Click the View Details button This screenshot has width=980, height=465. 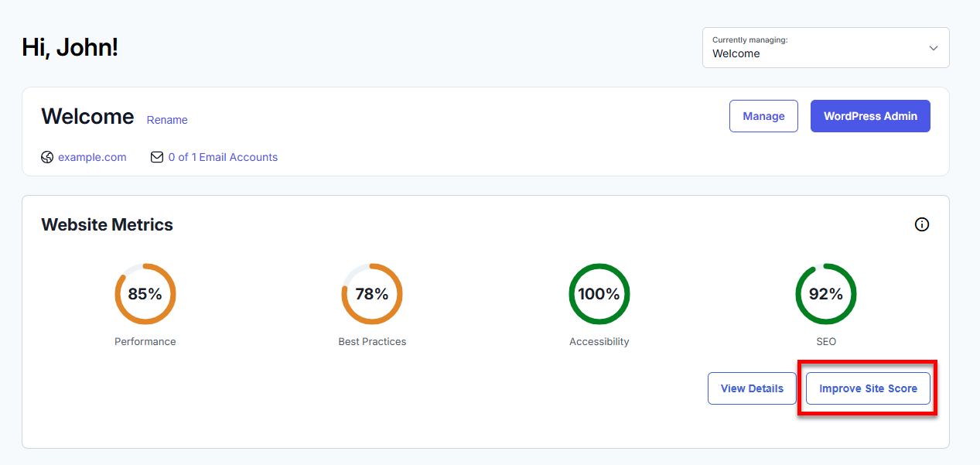pos(752,388)
